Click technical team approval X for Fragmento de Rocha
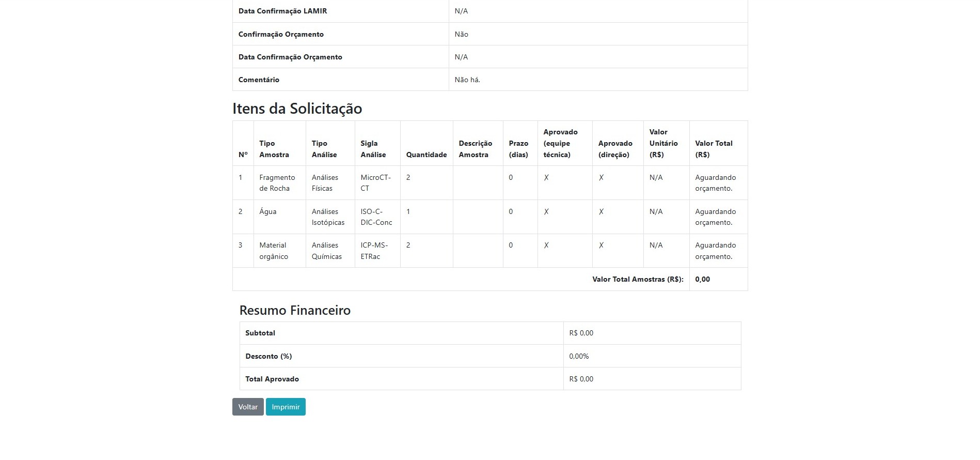The image size is (980, 460). pos(546,177)
